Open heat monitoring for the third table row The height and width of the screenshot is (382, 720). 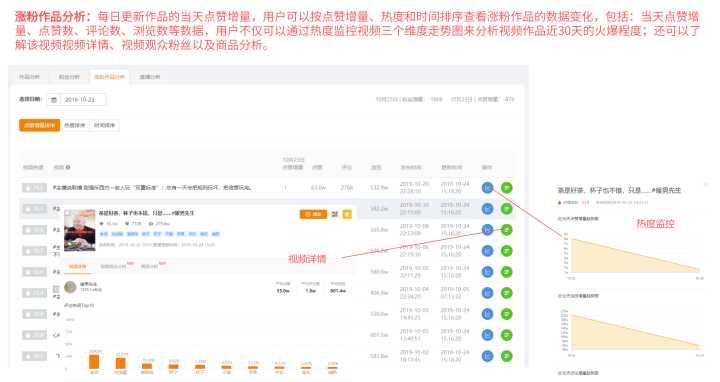(x=487, y=230)
